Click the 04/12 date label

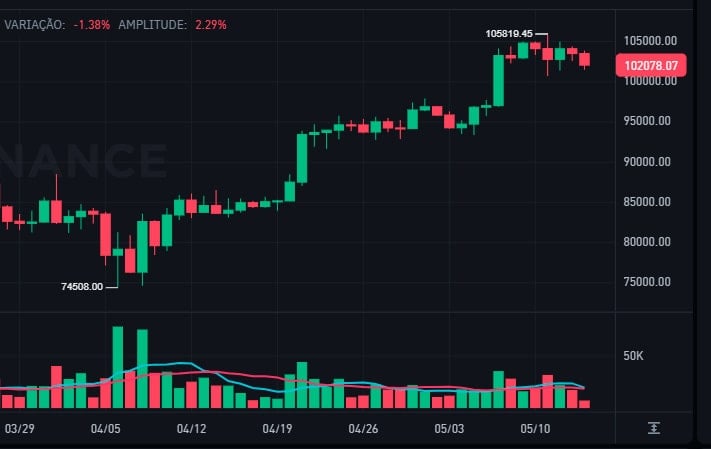pos(191,428)
